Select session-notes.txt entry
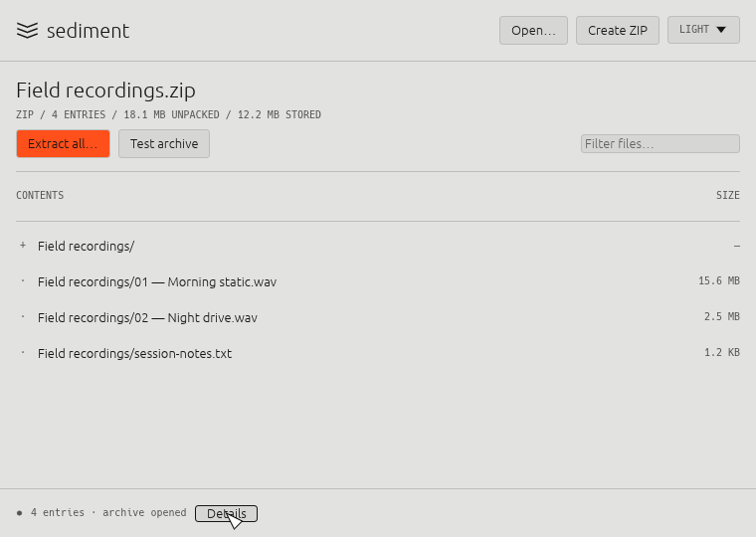This screenshot has width=756, height=537. (x=378, y=353)
